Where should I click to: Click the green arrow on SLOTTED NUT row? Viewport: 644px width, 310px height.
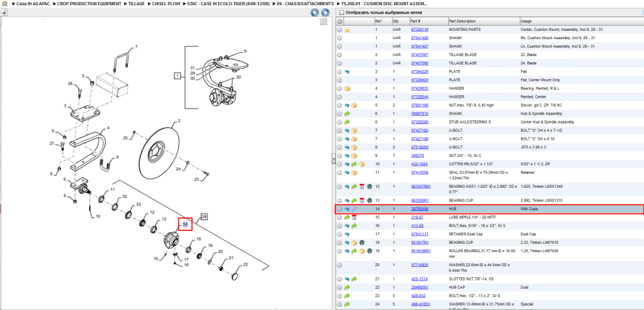click(354, 279)
